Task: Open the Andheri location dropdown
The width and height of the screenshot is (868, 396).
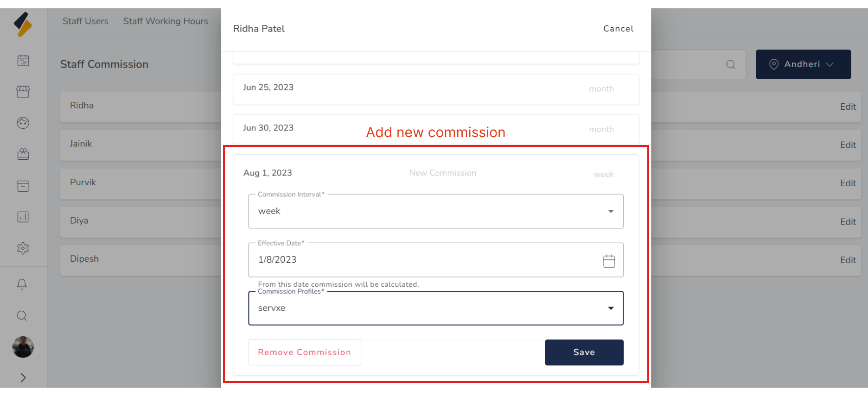Action: 803,64
